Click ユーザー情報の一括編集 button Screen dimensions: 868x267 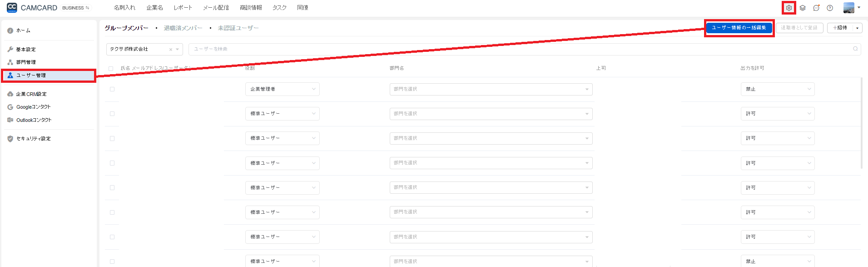tap(739, 28)
